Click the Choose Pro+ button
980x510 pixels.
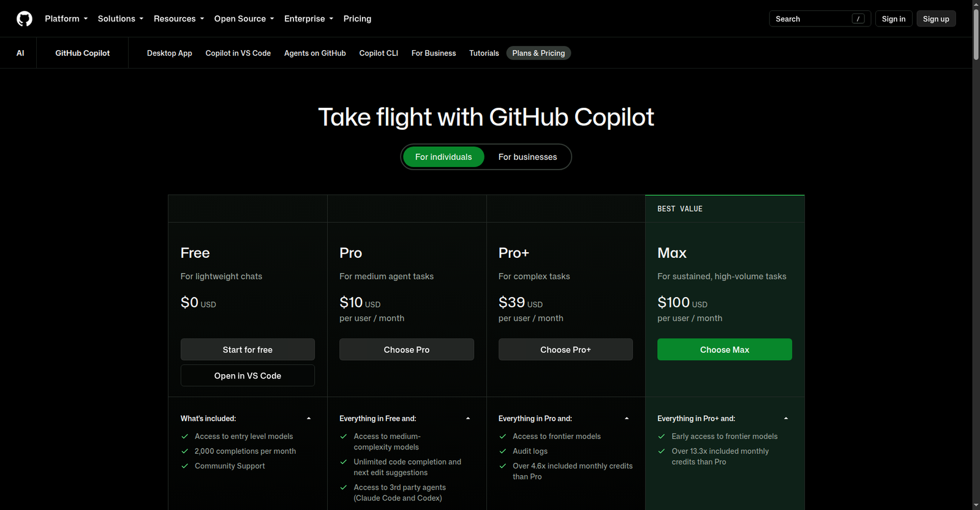coord(565,350)
